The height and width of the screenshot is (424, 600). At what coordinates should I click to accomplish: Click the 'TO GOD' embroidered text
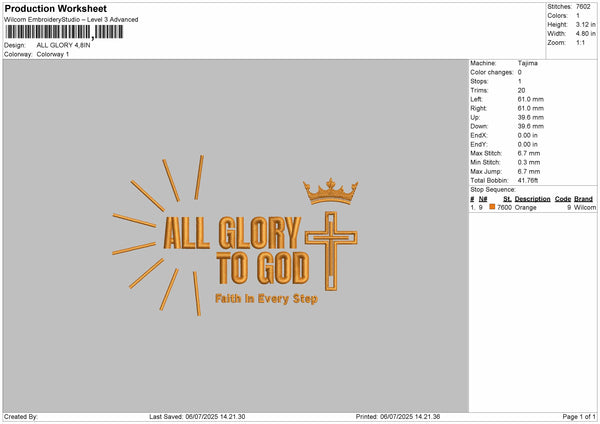tap(262, 268)
